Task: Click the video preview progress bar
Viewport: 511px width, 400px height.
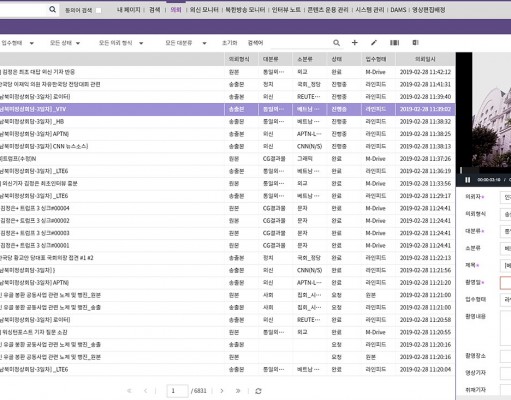Action: click(x=485, y=170)
